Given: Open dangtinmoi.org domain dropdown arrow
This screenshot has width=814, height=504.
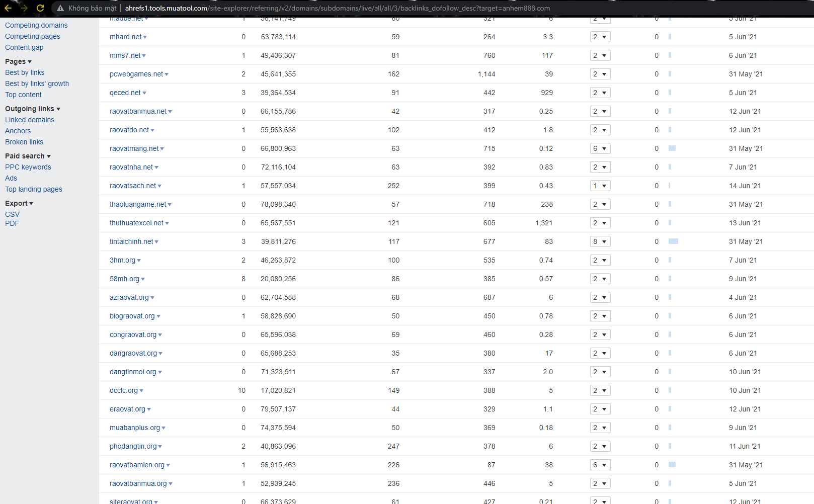Looking at the screenshot, I should [160, 372].
